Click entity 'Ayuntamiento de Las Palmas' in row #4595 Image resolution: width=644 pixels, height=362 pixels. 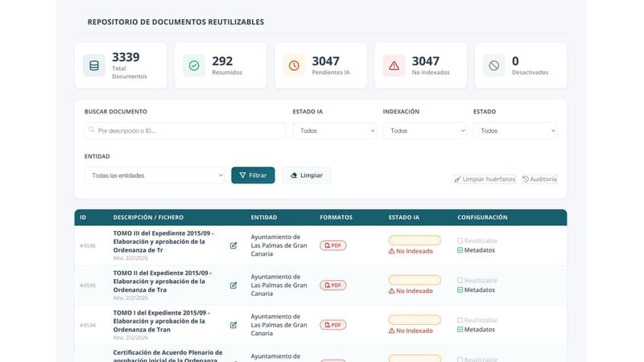pyautogui.click(x=279, y=286)
